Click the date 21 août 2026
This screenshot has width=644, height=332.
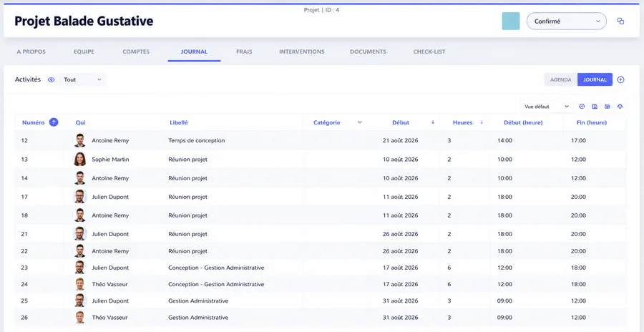pos(400,140)
